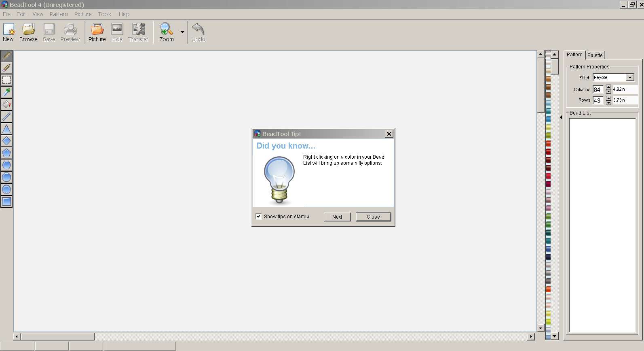This screenshot has width=644, height=351.
Task: Open the Pattern menu
Action: (x=59, y=14)
